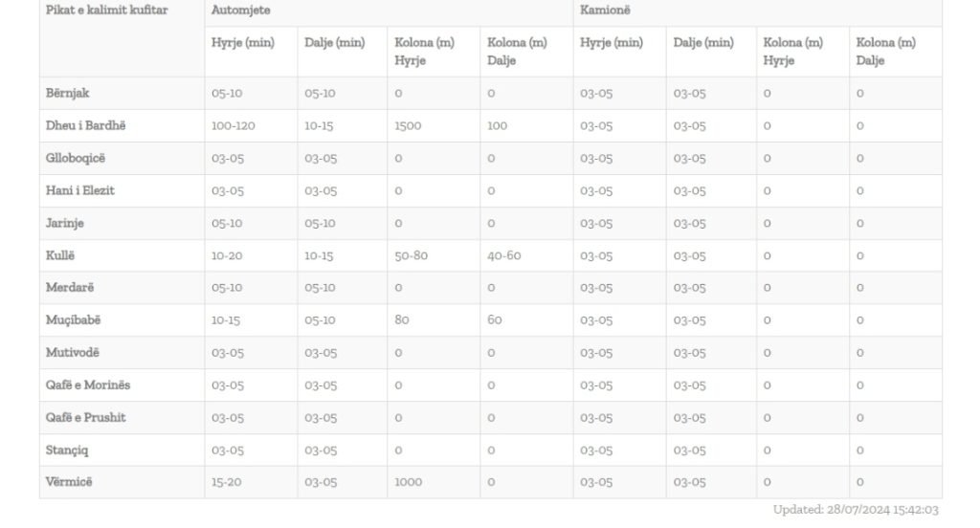Viewport: 980px width, 528px height.
Task: Click the Kullë 50-80 column cell
Action: (x=412, y=255)
